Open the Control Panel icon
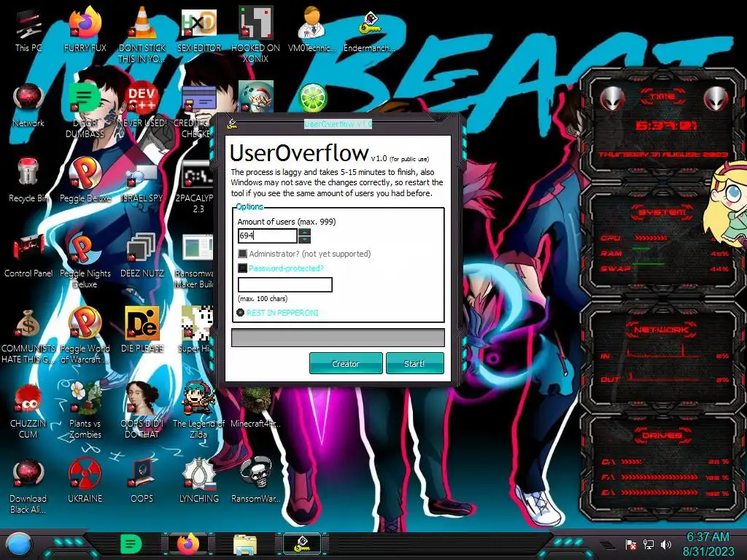This screenshot has width=747, height=560. [x=28, y=255]
